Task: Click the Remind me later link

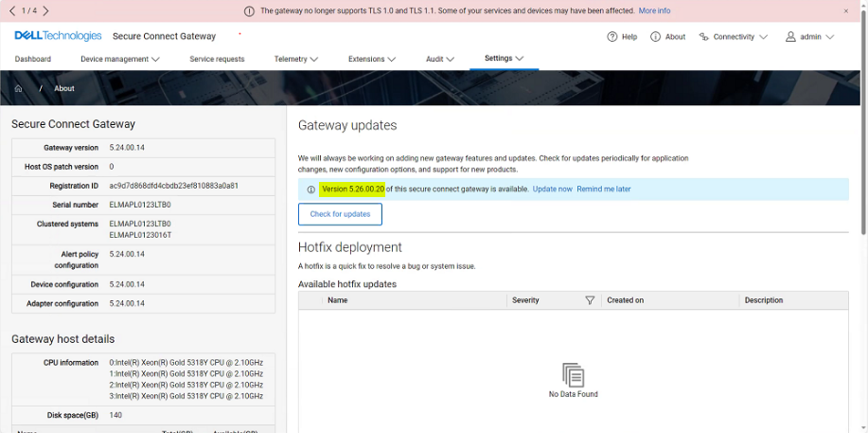Action: pos(604,189)
